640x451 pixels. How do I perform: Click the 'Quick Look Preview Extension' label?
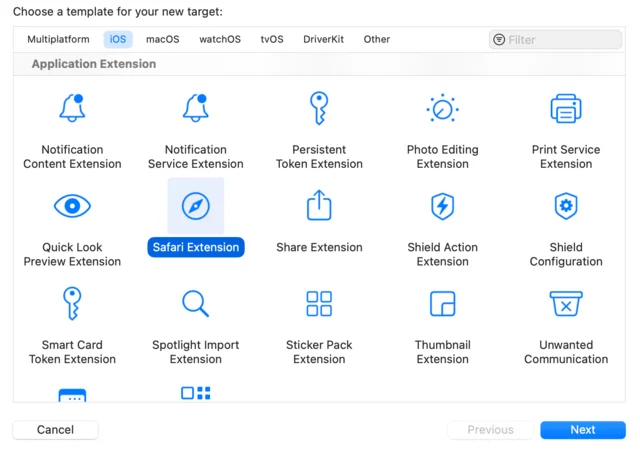coord(72,254)
